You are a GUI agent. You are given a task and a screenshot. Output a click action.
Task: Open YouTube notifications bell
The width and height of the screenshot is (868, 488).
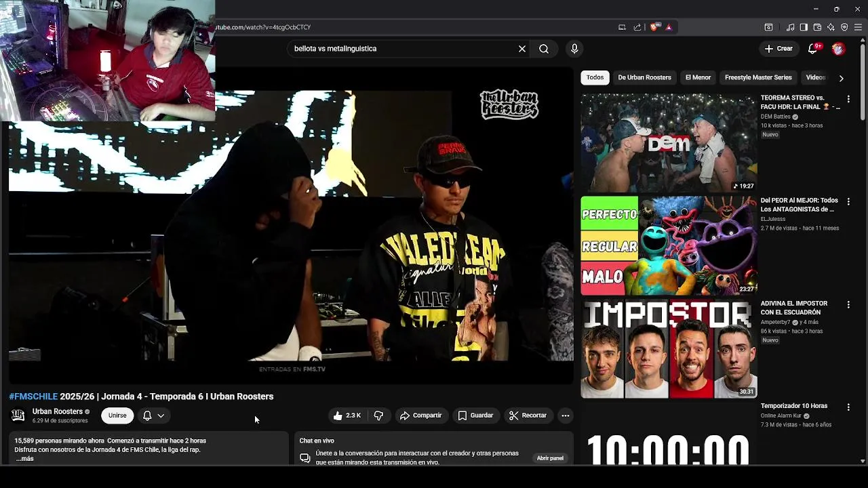813,49
